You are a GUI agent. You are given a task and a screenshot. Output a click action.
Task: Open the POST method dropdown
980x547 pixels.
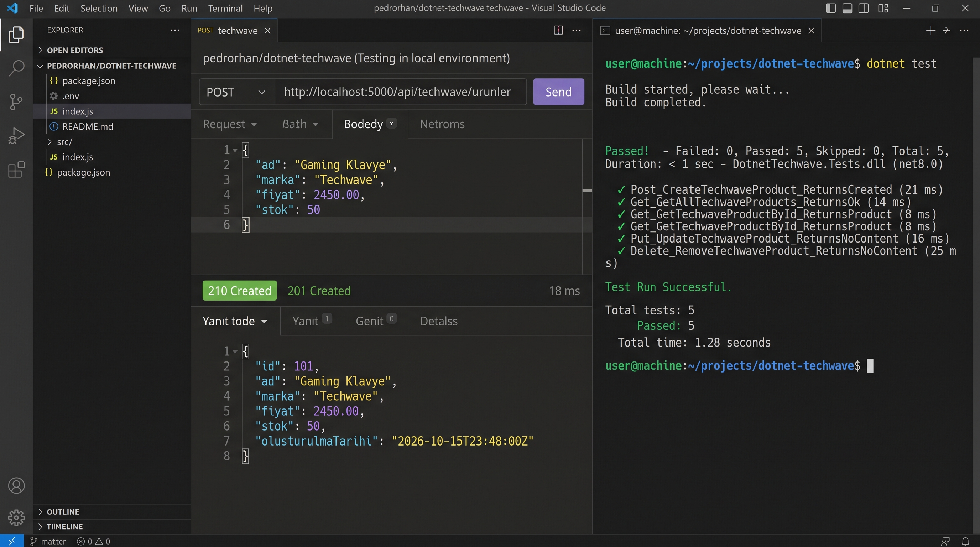coord(237,92)
